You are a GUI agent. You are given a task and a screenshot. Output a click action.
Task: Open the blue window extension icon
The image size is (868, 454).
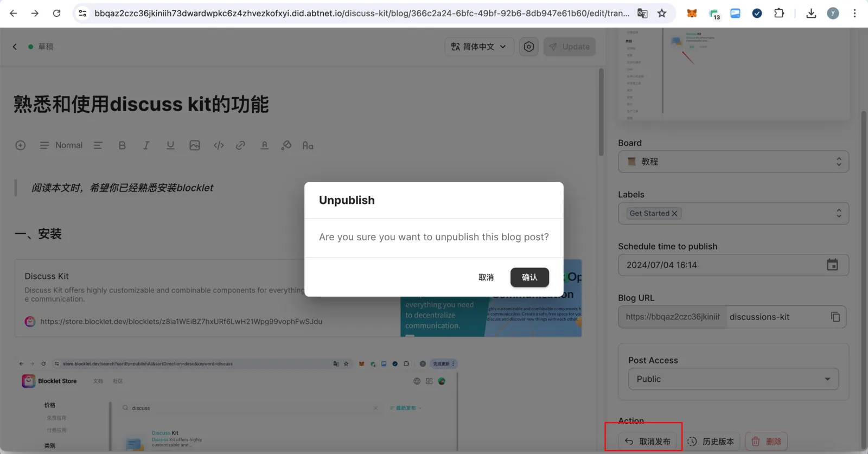tap(735, 13)
